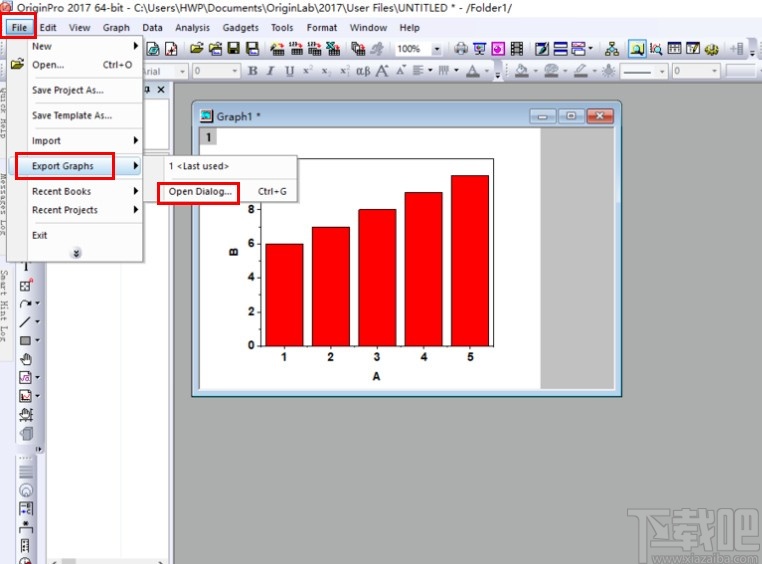Toggle Subscript formatting
The width and height of the screenshot is (762, 564).
[x=326, y=71]
